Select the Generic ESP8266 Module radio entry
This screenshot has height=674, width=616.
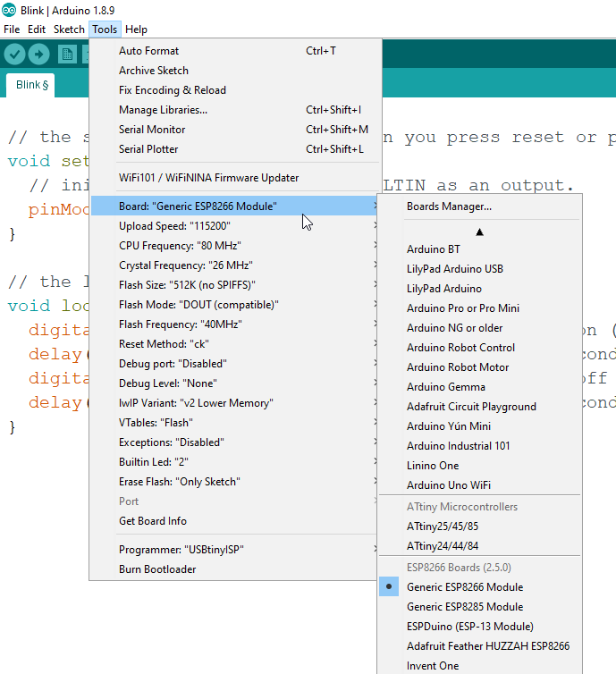click(480, 586)
